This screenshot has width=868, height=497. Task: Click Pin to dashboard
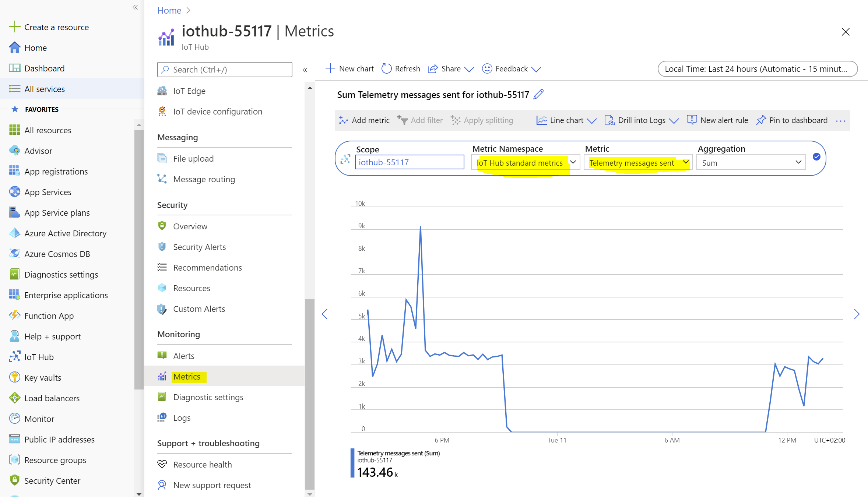pyautogui.click(x=792, y=120)
